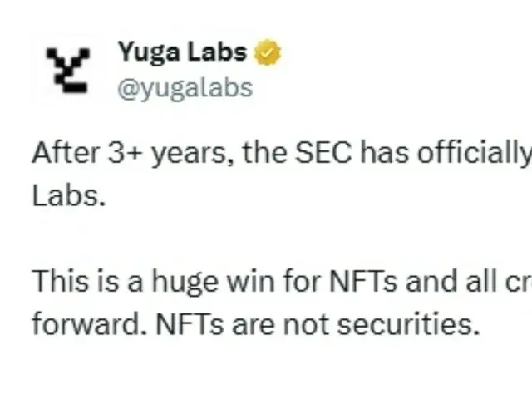The image size is (532, 399).
Task: Click the gold verified badge
Action: [267, 53]
